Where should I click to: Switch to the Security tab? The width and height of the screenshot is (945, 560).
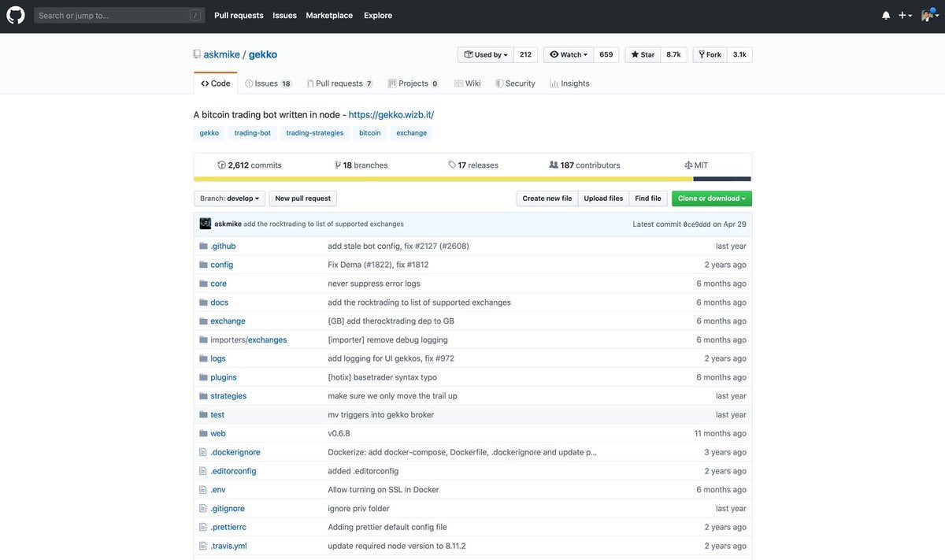tap(515, 83)
